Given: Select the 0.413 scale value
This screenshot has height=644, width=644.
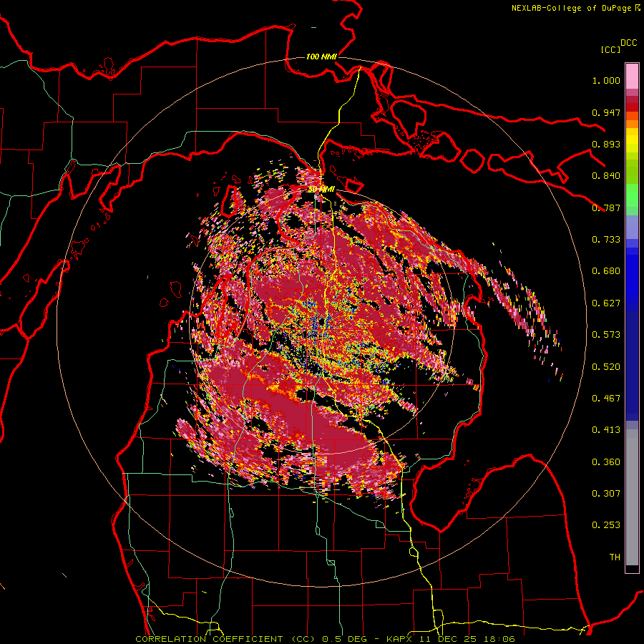Looking at the screenshot, I should coord(606,430).
